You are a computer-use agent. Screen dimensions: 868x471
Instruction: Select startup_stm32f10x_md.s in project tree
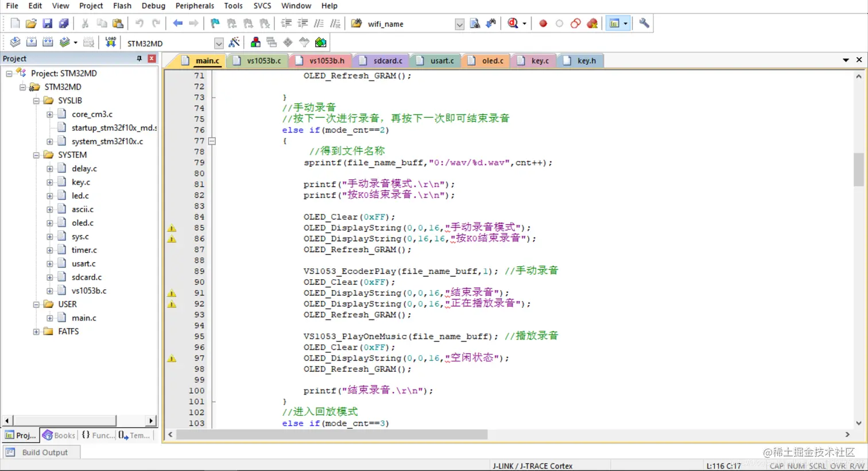click(x=114, y=128)
